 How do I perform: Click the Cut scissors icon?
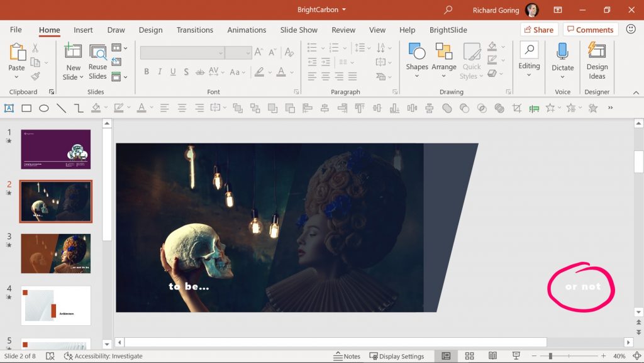coord(35,48)
